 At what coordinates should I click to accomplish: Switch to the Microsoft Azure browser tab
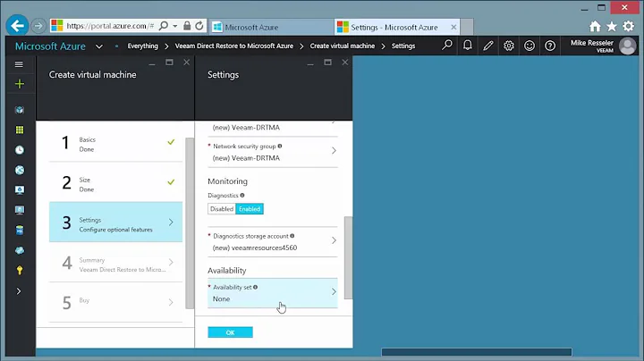(271, 27)
